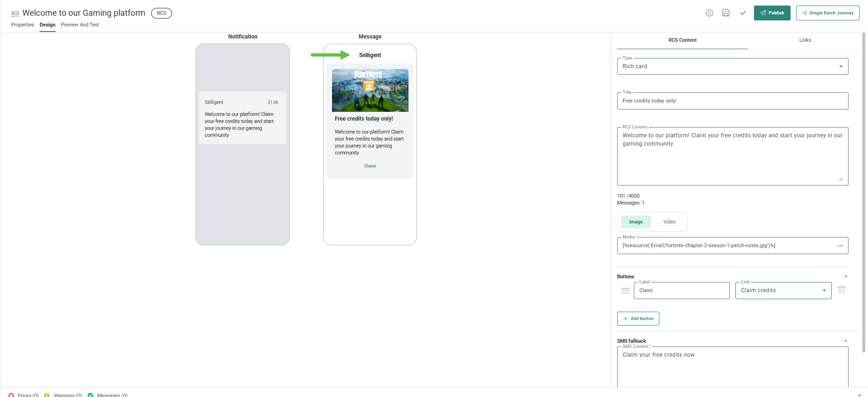
Task: Click the green Messages status icon
Action: pos(90,395)
